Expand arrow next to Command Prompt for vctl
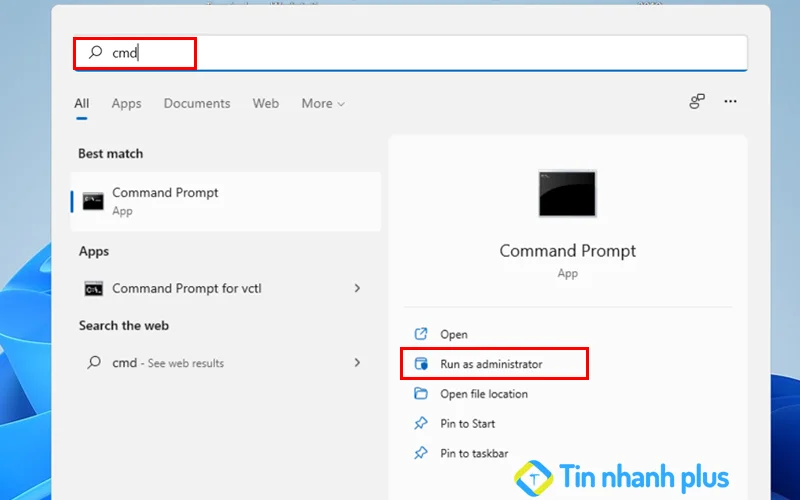Screen dimensions: 800x500 tap(357, 288)
